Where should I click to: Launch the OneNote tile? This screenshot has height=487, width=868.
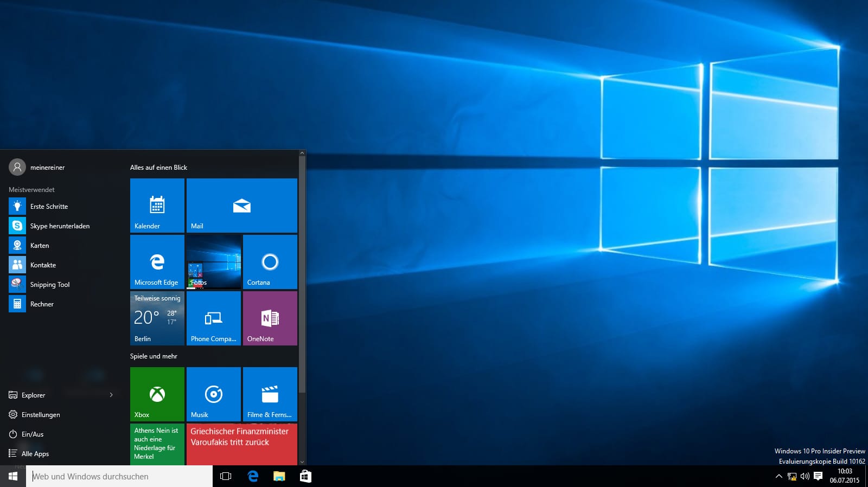[270, 318]
